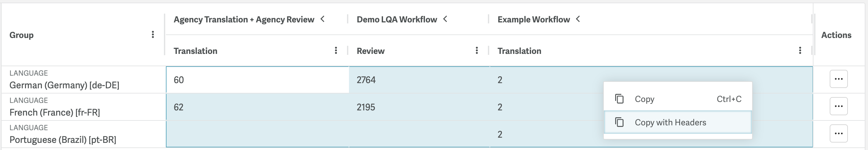Click the German review cell with 2764
This screenshot has height=150, width=868.
418,80
